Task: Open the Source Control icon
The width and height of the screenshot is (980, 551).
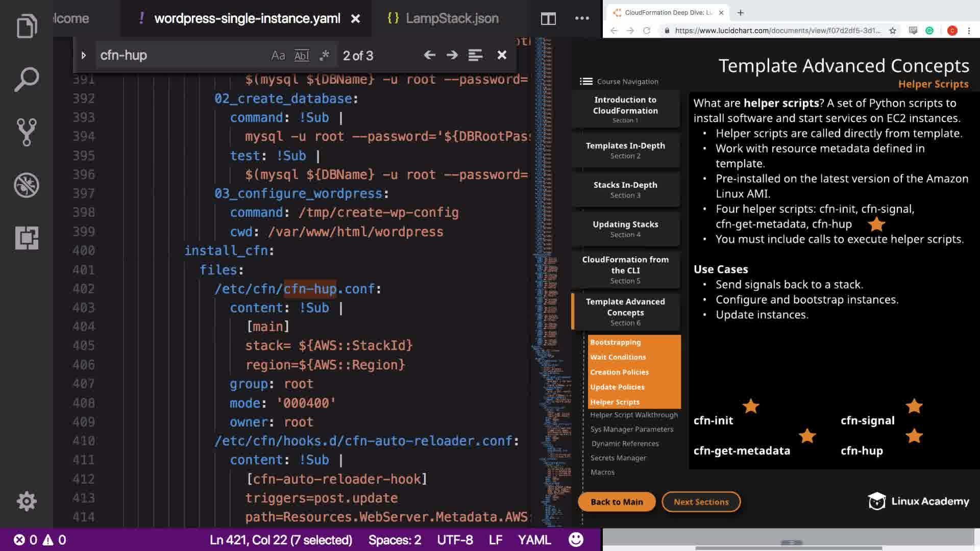Action: pos(27,132)
